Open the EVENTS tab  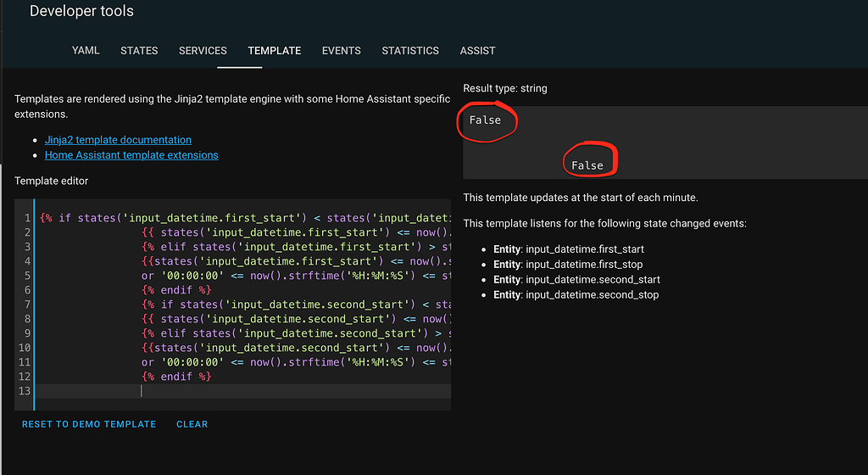(341, 51)
